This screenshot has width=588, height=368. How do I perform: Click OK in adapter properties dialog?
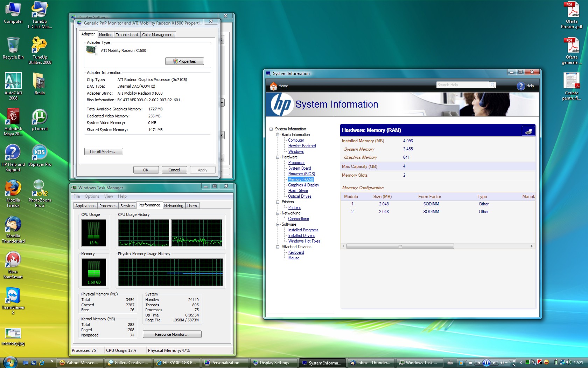click(x=146, y=170)
